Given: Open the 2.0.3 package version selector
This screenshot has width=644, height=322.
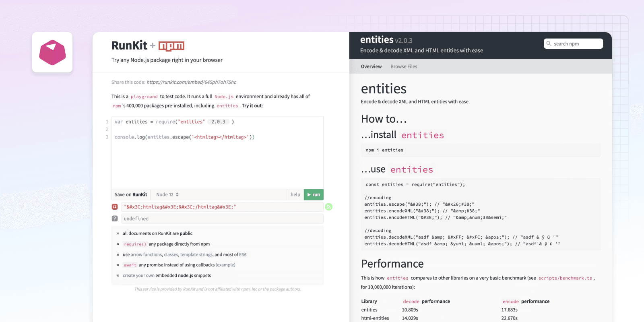Looking at the screenshot, I should [x=219, y=122].
